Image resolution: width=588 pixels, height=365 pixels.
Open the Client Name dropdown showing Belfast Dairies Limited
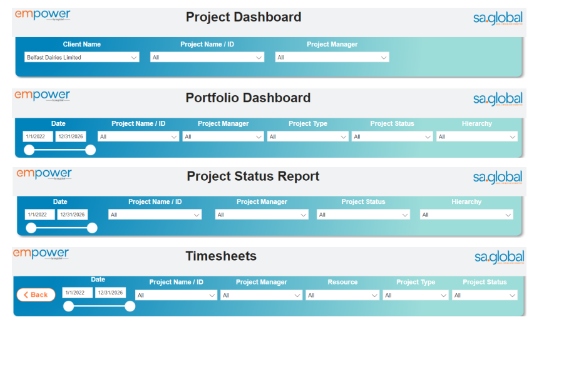tap(82, 57)
